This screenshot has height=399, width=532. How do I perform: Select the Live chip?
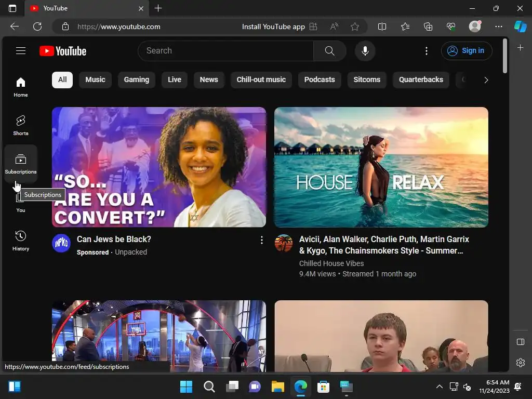[175, 79]
